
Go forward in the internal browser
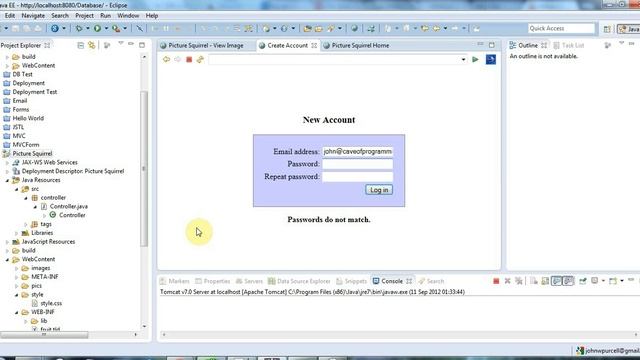pyautogui.click(x=177, y=60)
